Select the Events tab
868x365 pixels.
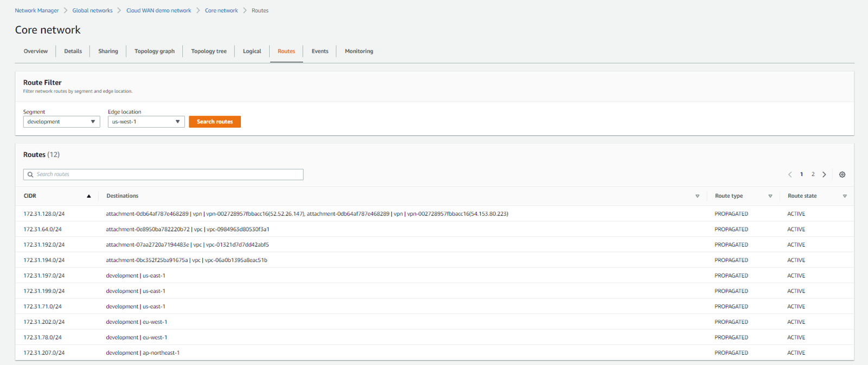(320, 51)
